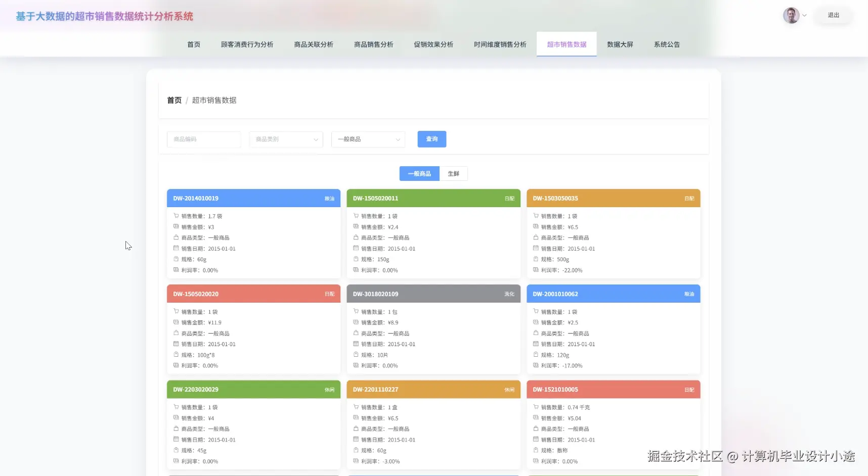This screenshot has height=476, width=868.
Task: Open the 促销效果分析 navigation item
Action: (x=433, y=44)
